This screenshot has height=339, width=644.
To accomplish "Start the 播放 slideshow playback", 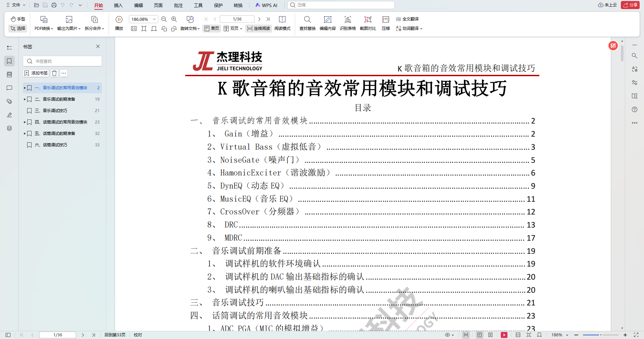I will coord(119,23).
